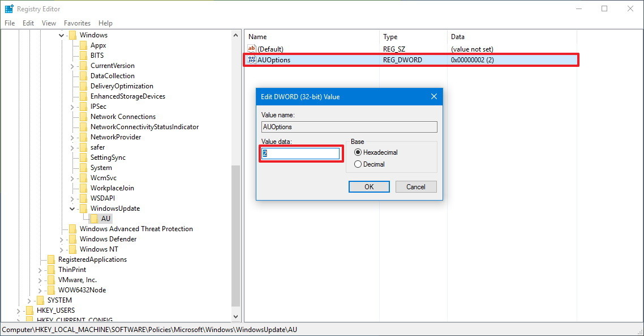This screenshot has width=644, height=336.
Task: Click the HKEY_USERS folder icon
Action: coord(29,311)
